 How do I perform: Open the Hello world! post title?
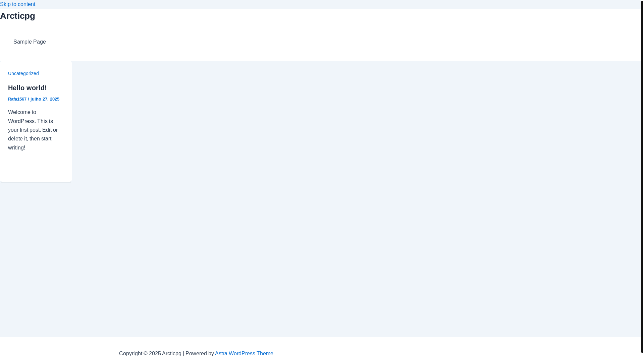28,88
